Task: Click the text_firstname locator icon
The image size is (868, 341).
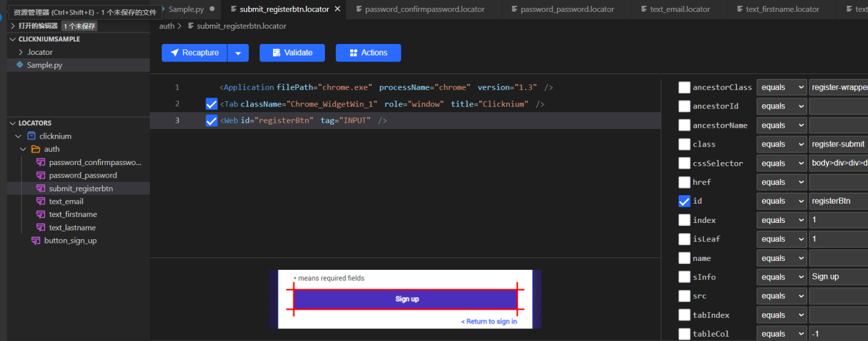Action: (x=41, y=214)
